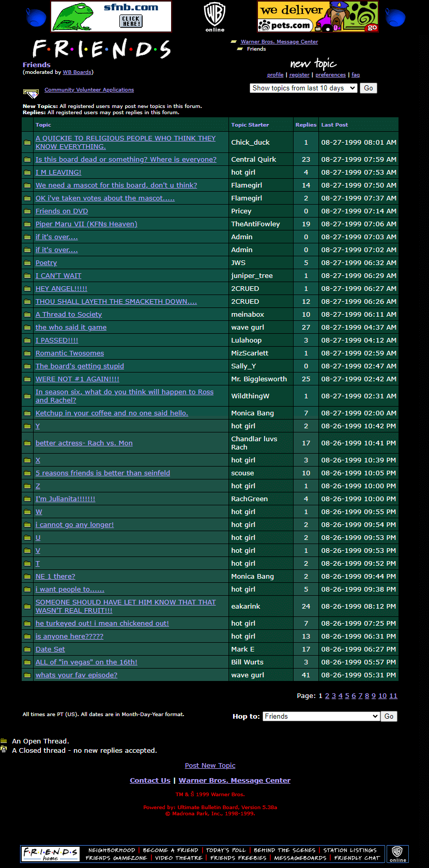Open topic 'he turkeyed out! i mean chickened out!'
Image resolution: width=429 pixels, height=868 pixels.
[102, 624]
